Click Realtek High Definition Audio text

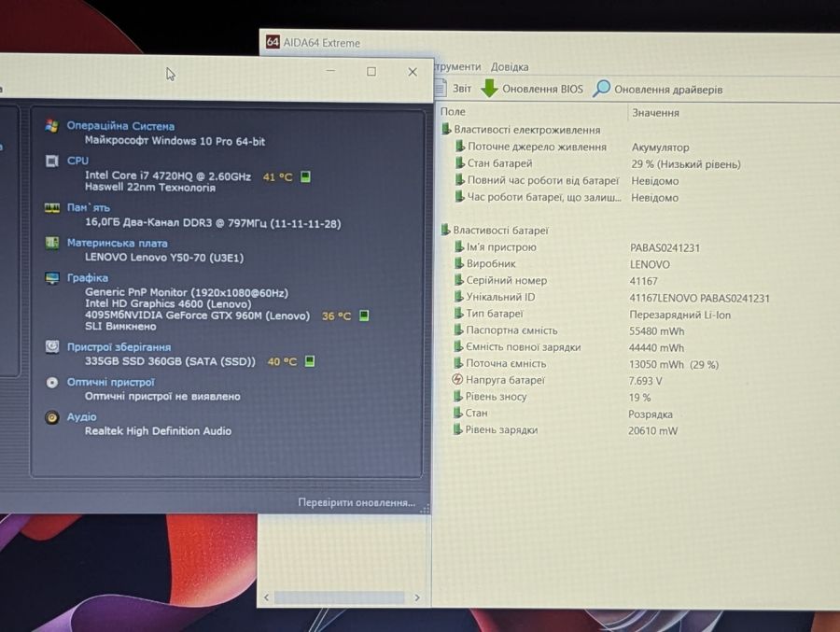[158, 431]
